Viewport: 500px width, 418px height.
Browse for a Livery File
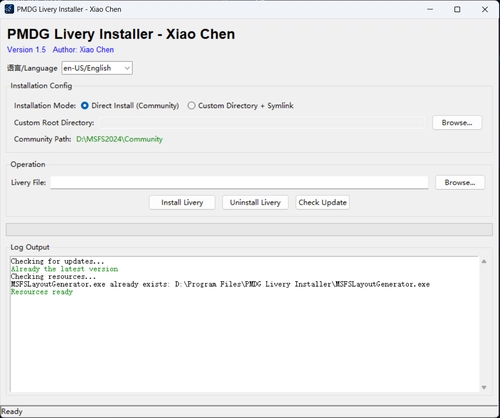(x=460, y=182)
